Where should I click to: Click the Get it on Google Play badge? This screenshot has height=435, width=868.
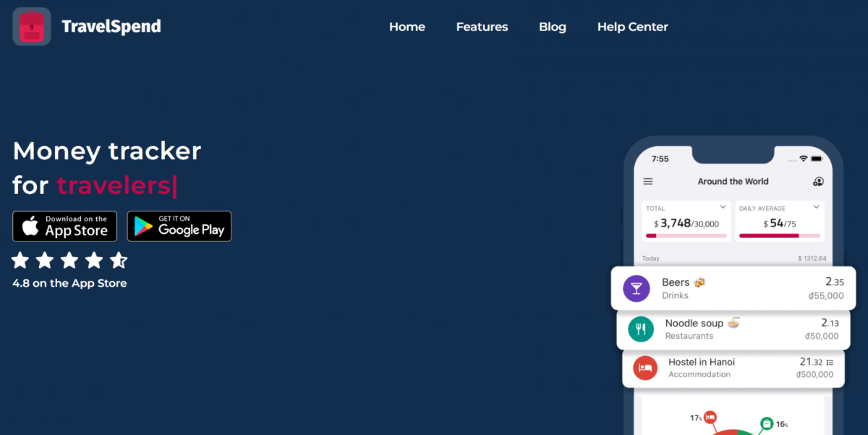point(179,226)
